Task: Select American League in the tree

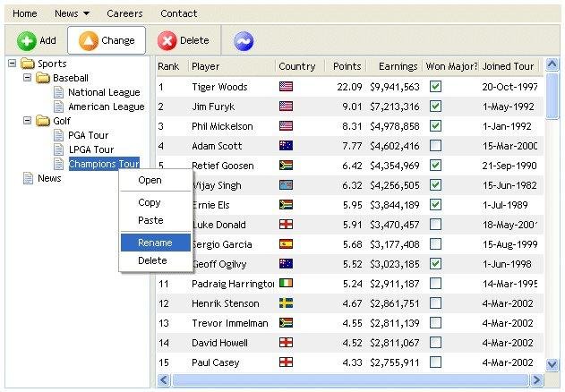Action: 106,107
